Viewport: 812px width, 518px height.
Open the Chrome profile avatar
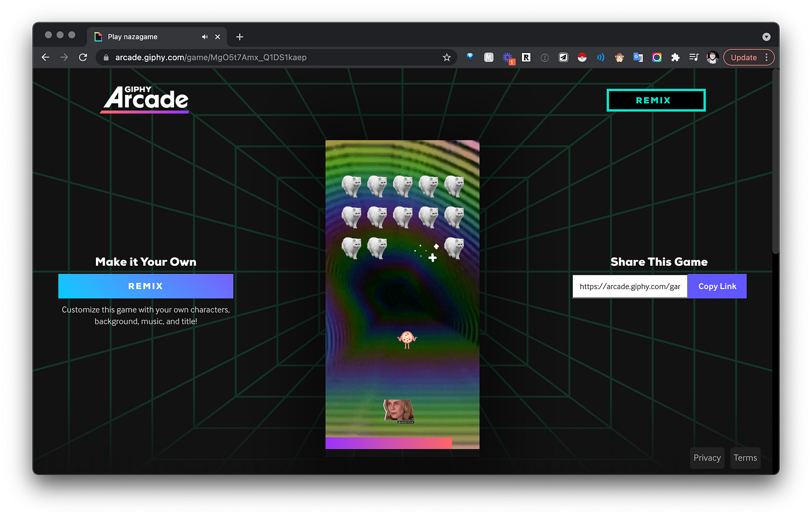point(712,57)
